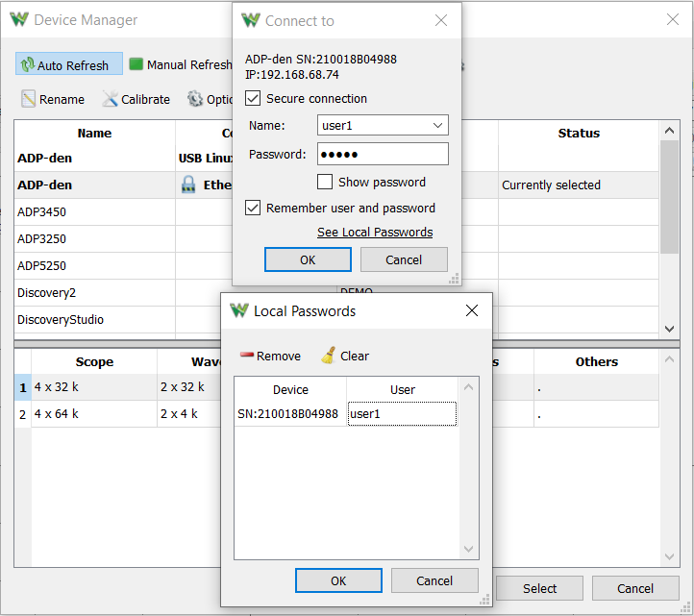Close the Connect to dialog
Screen dimensions: 694x616
coord(441,20)
